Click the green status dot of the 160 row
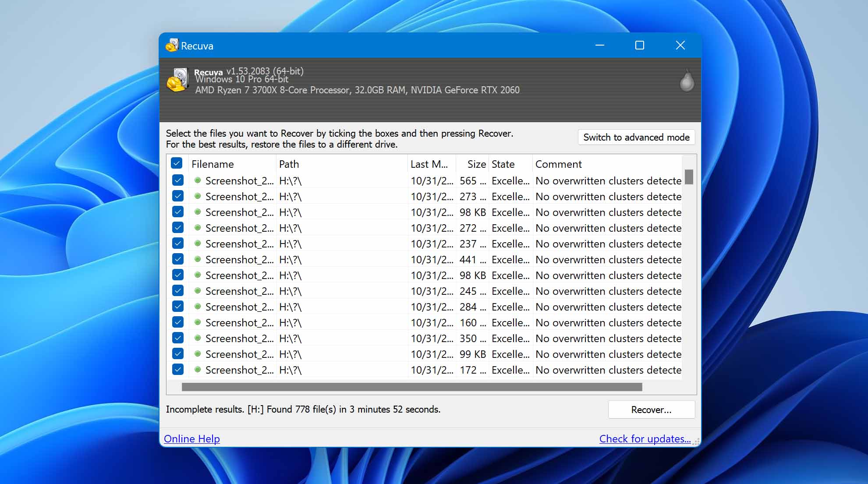Screen dimensions: 868x484 pos(198,322)
